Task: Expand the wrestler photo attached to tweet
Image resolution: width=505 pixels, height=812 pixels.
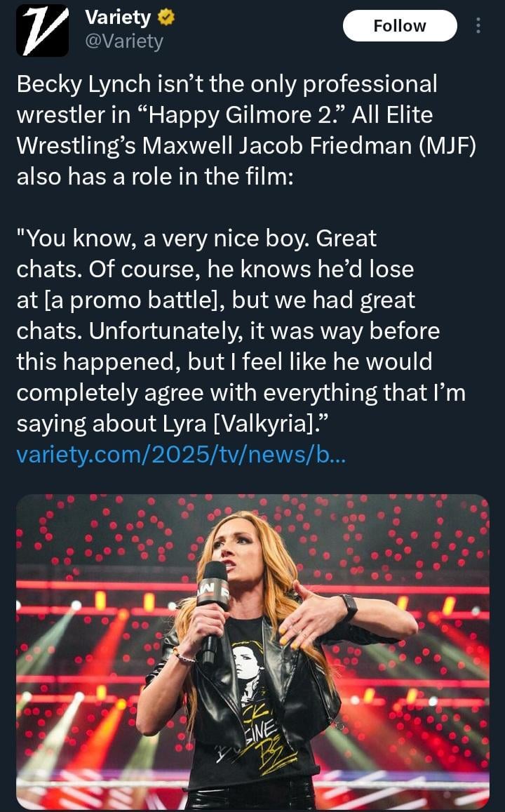Action: pyautogui.click(x=252, y=651)
